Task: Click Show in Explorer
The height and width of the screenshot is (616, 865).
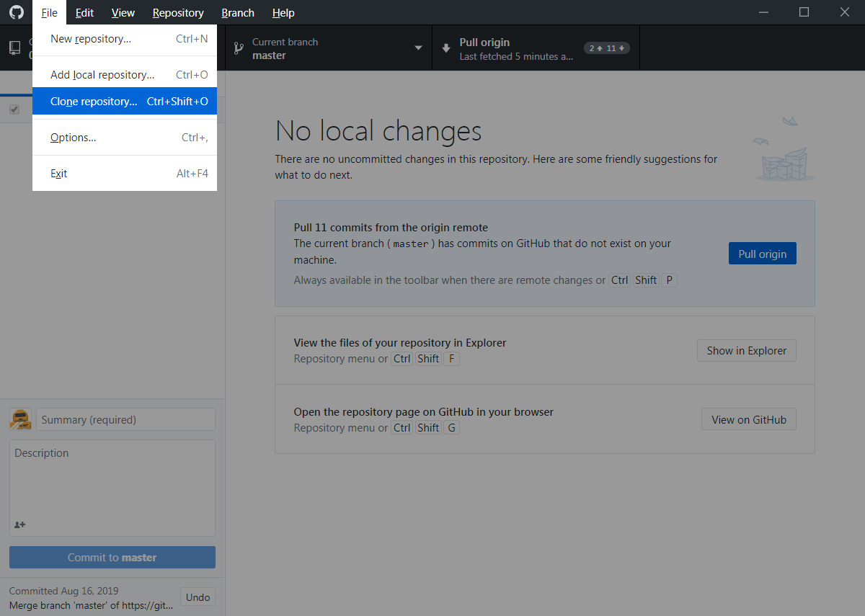Action: click(x=746, y=350)
